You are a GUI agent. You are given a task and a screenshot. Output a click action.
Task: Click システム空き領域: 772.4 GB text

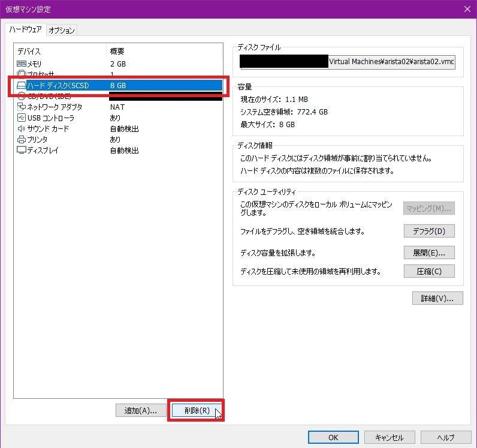coord(284,112)
